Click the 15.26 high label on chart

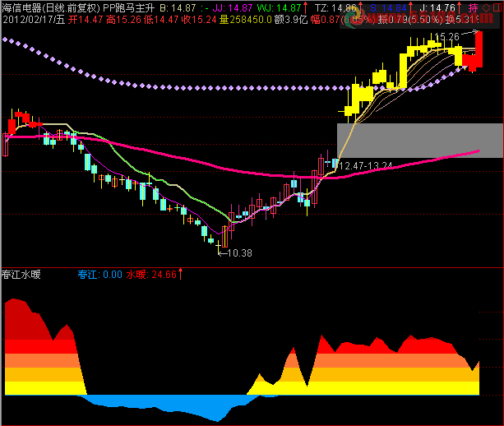(446, 37)
